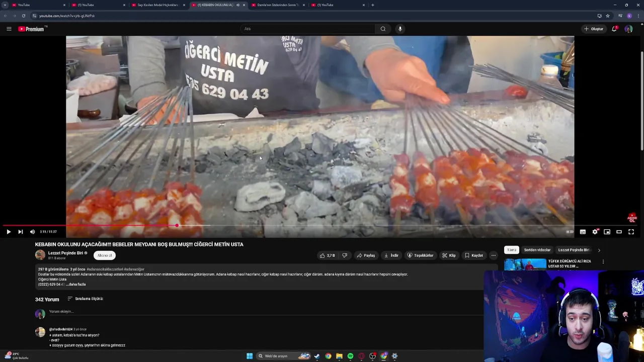
Task: Open commenter @shadiodeh624 profile link
Action: click(x=61, y=329)
